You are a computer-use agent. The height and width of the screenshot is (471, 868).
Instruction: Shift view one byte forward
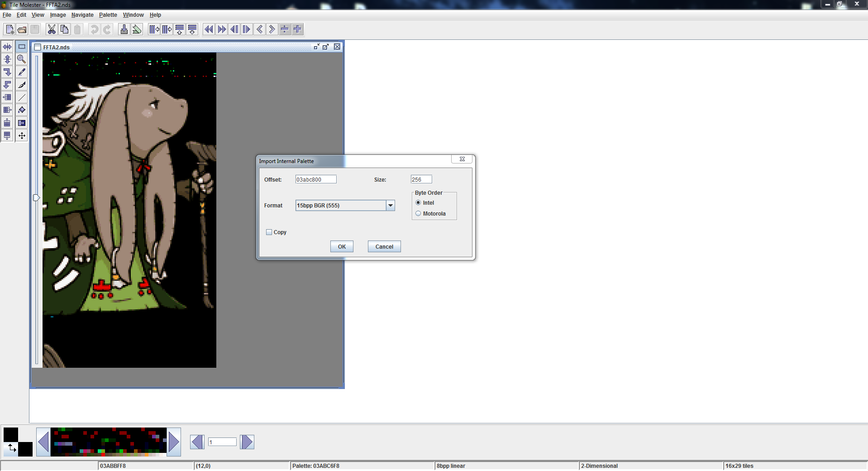click(297, 29)
